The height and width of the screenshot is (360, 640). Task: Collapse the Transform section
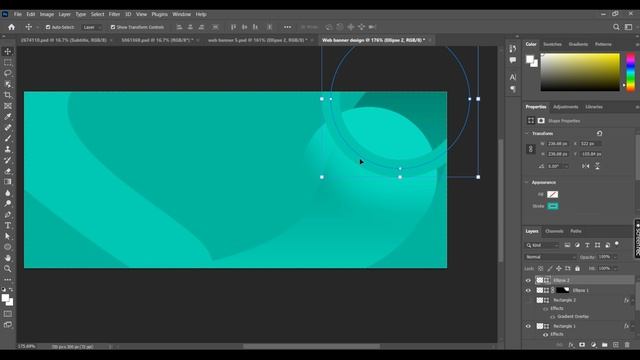point(527,133)
